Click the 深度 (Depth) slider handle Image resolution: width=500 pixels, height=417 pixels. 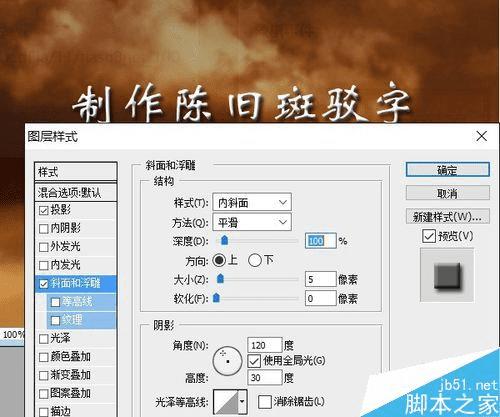(225, 240)
